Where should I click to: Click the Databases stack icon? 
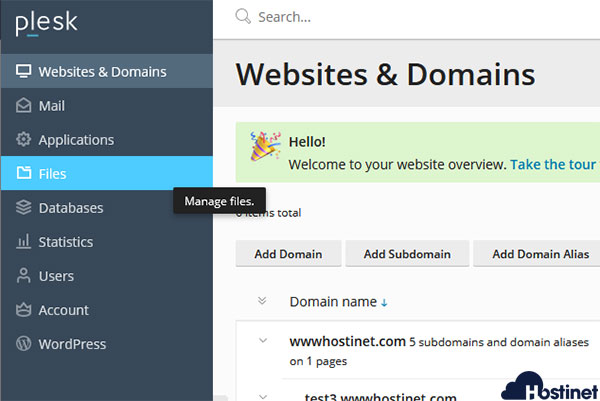coord(23,208)
